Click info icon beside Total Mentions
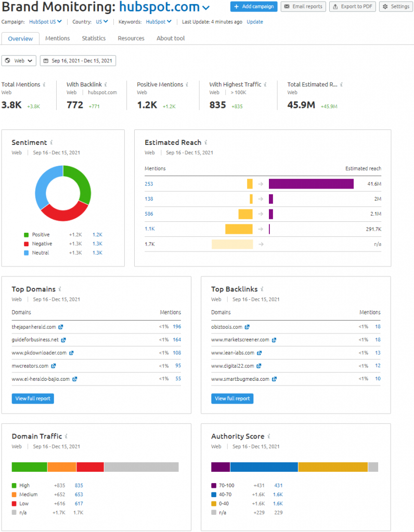 pyautogui.click(x=44, y=85)
